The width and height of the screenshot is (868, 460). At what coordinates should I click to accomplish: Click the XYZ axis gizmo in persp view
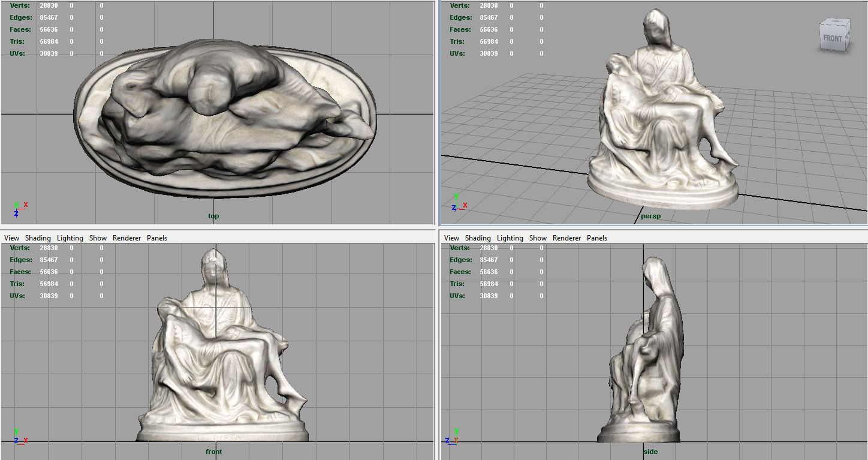460,203
